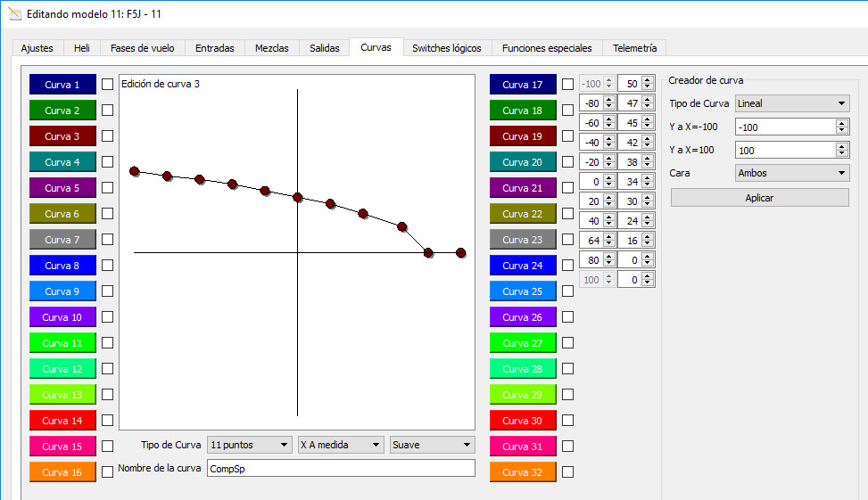Check the box next to Curva 8
Image resolution: width=868 pixels, height=500 pixels.
coord(107,266)
